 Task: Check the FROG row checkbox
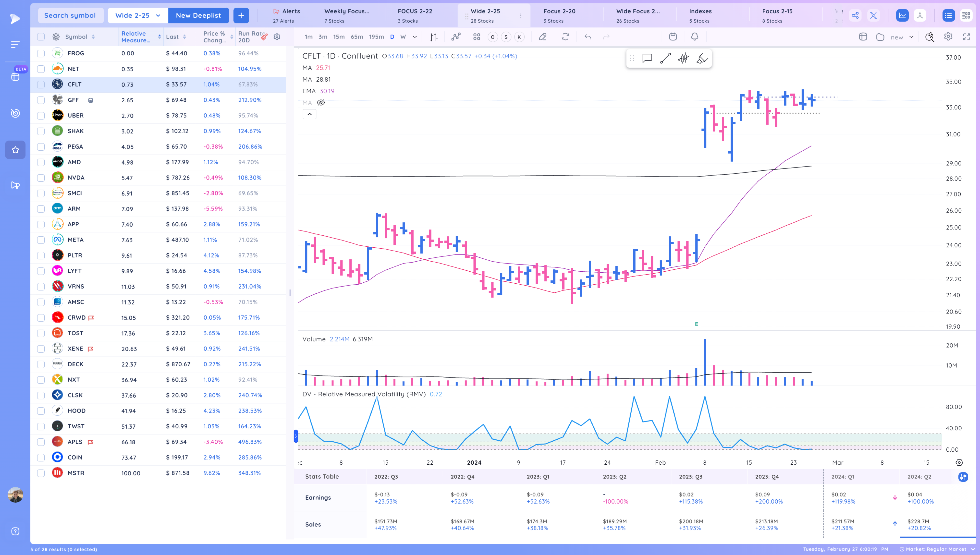pos(41,53)
